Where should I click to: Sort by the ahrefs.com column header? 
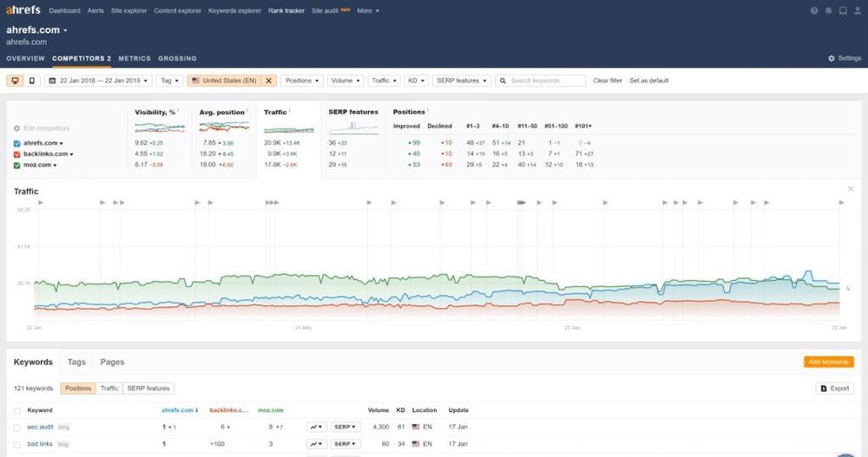(180, 410)
